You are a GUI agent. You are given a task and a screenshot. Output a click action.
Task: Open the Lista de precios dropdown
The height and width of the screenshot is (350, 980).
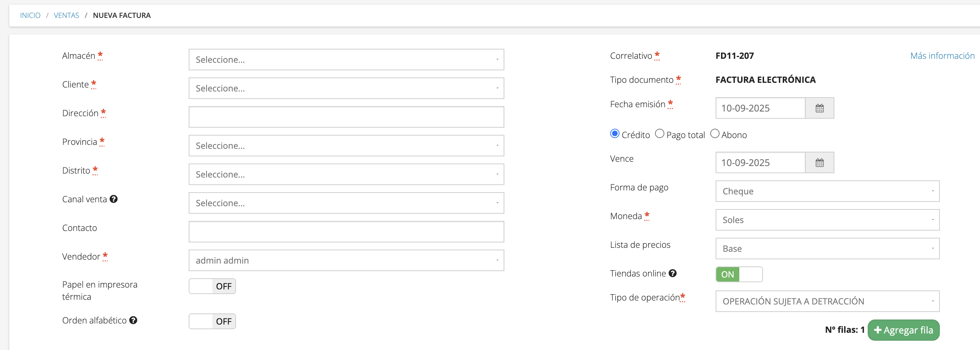tap(828, 249)
